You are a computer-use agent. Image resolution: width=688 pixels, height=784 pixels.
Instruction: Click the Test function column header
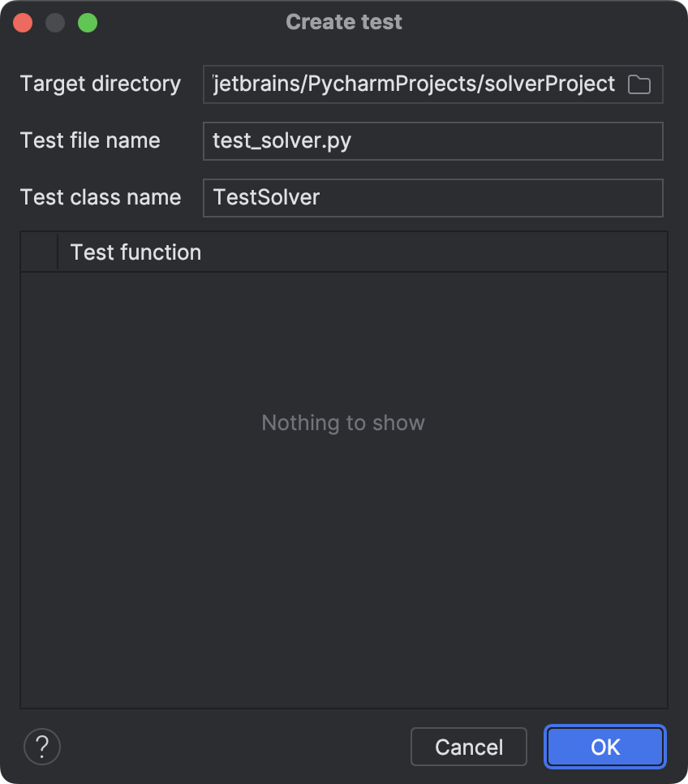click(x=135, y=252)
